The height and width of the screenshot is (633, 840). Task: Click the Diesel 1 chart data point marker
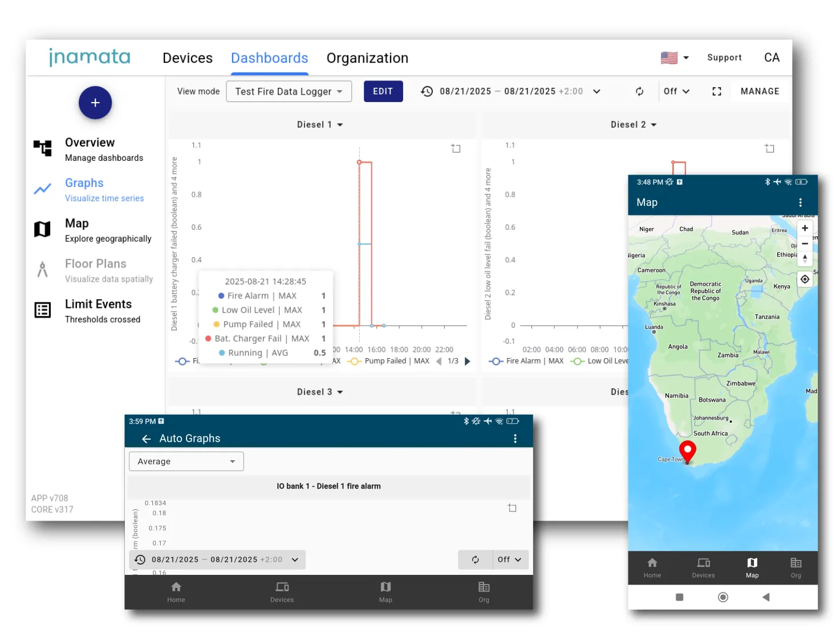(359, 163)
